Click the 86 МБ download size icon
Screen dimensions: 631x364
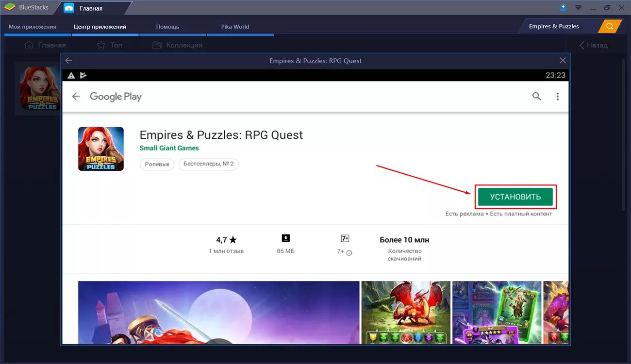tap(285, 238)
